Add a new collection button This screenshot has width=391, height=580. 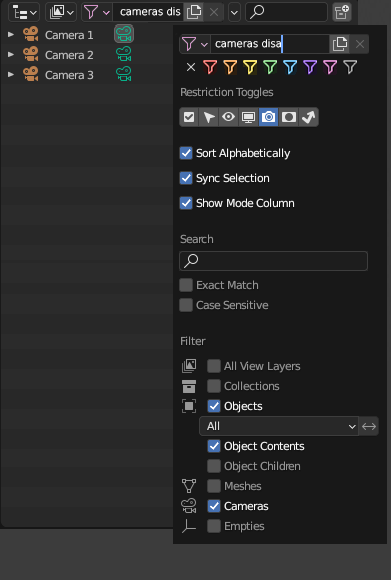341,12
